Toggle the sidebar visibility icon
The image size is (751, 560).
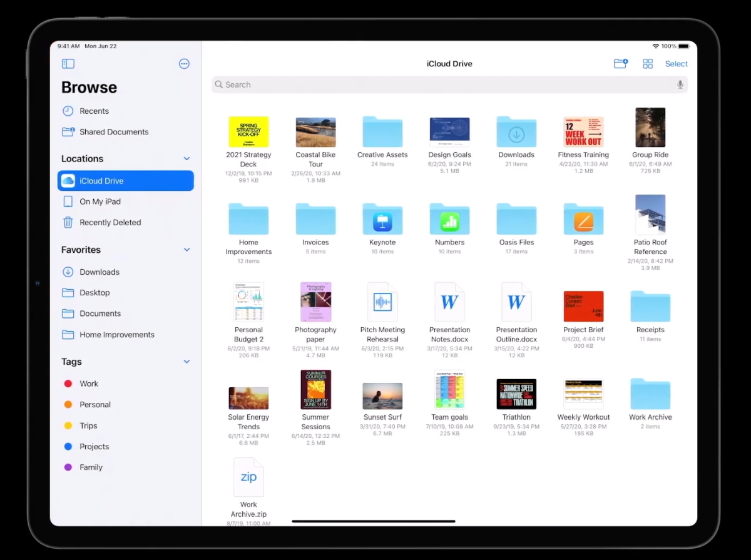tap(68, 64)
